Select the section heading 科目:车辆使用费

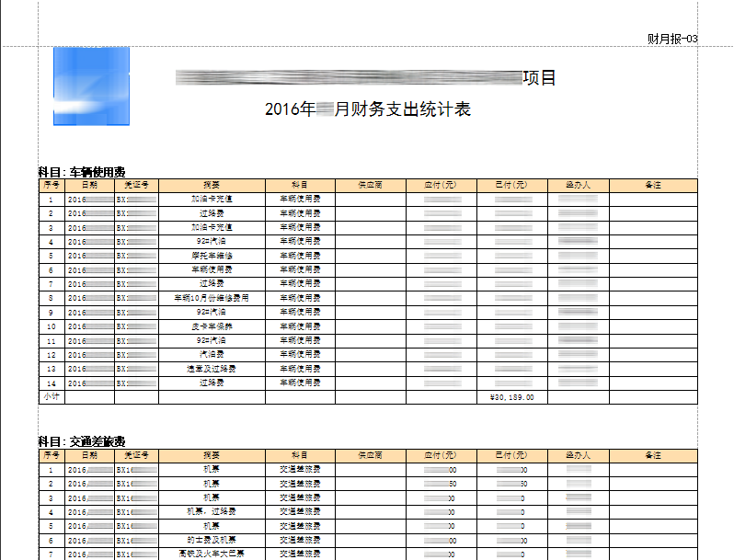click(x=82, y=172)
